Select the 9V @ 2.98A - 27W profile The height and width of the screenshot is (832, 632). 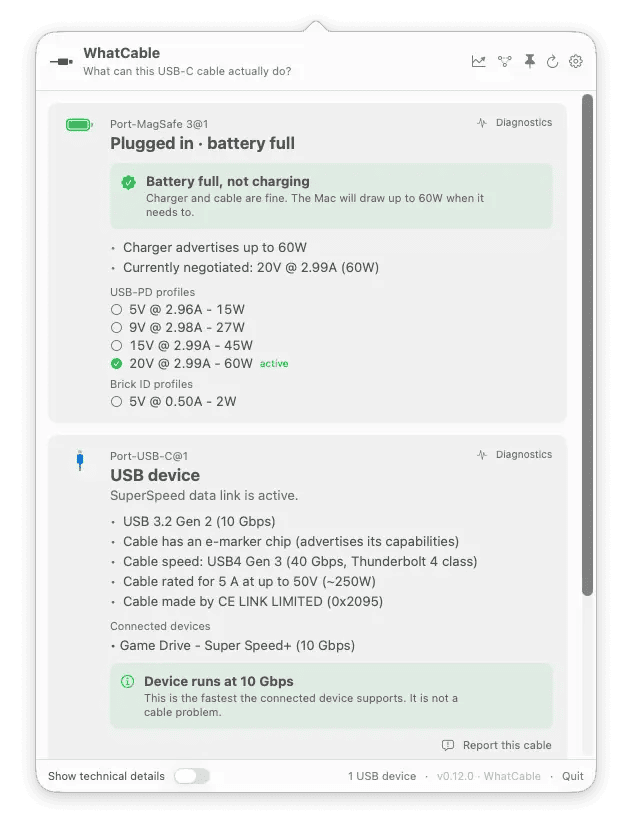point(178,327)
